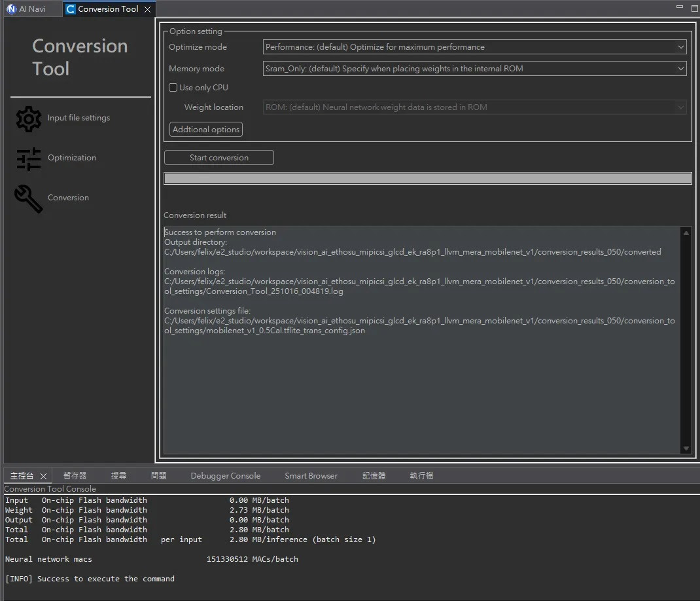Screen dimensions: 700x601
Task: Click the Addtional options button
Action: (206, 130)
